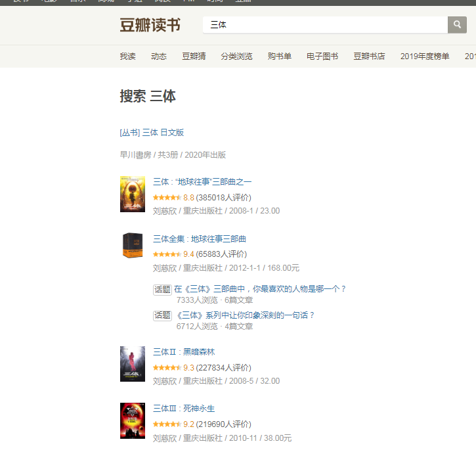The width and height of the screenshot is (476, 452).
Task: Click the search field containing 三体
Action: (x=325, y=25)
